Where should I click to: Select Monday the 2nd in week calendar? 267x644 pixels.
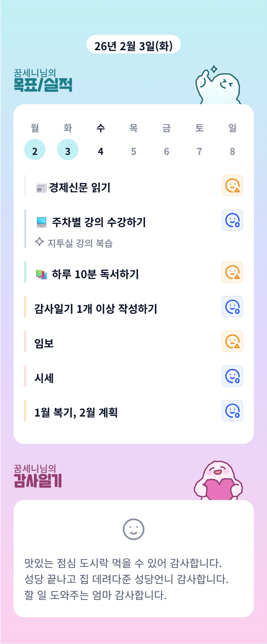point(35,150)
